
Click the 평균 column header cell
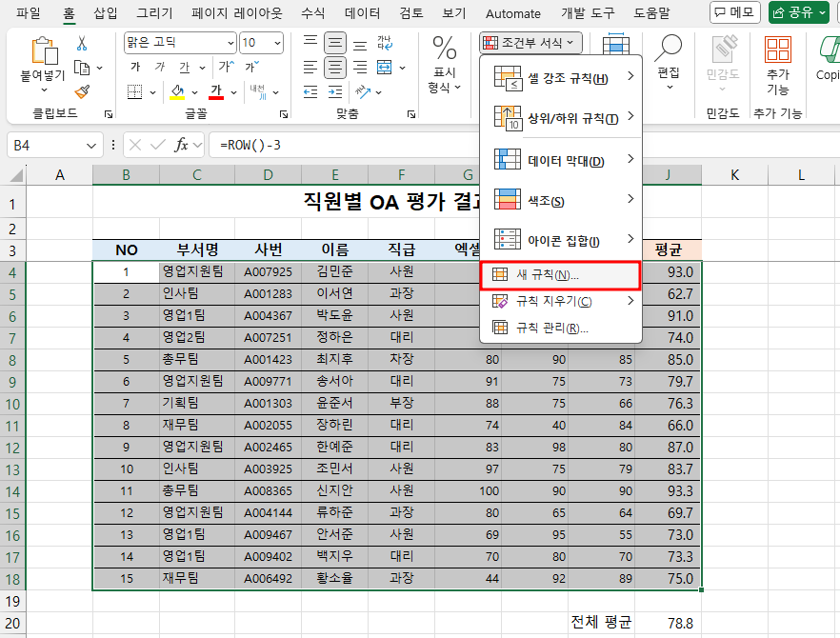pos(668,249)
